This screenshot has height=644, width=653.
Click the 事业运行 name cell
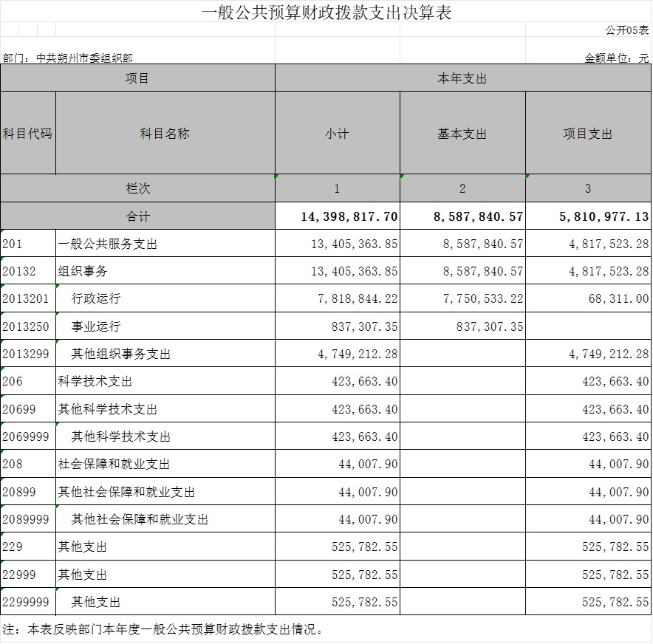(165, 326)
